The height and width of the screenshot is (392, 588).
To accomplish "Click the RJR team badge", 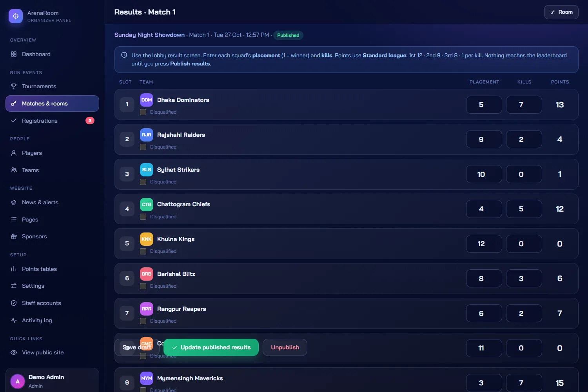I will tap(147, 135).
